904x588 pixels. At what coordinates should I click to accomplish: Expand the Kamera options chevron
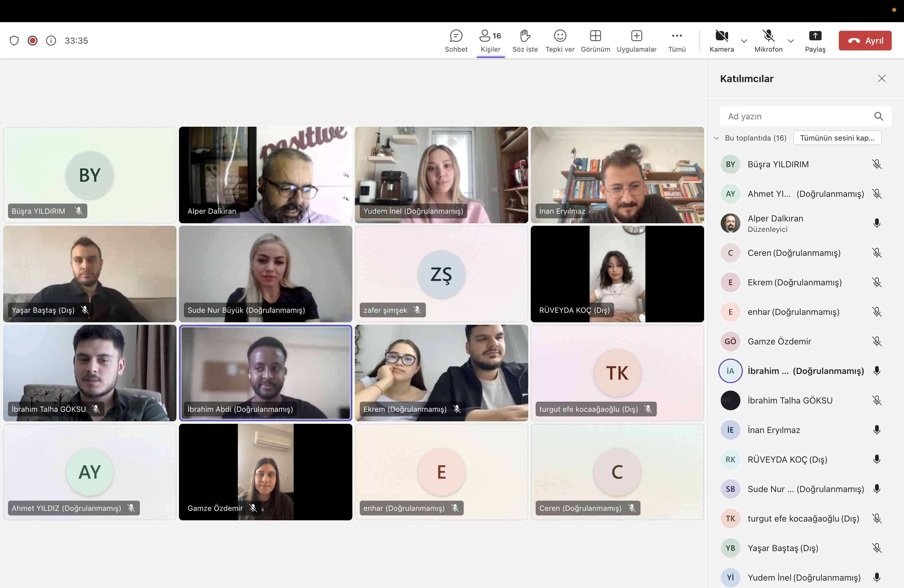tap(744, 41)
